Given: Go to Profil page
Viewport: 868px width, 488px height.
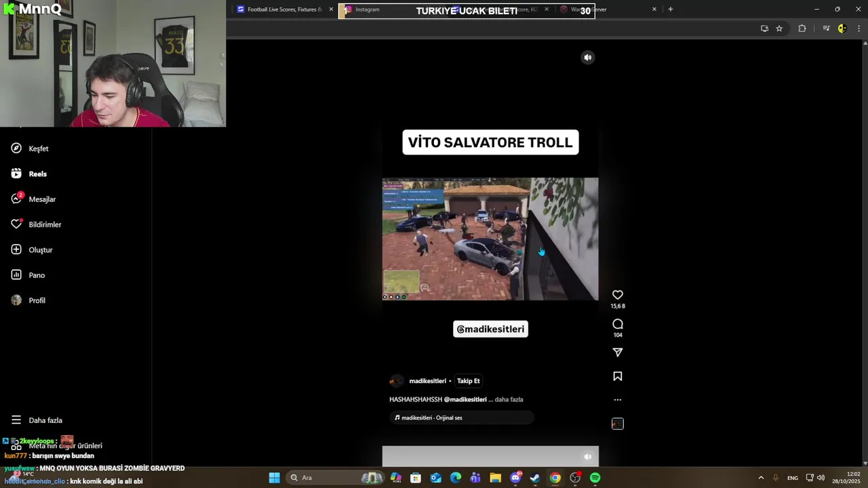Looking at the screenshot, I should coord(28,300).
